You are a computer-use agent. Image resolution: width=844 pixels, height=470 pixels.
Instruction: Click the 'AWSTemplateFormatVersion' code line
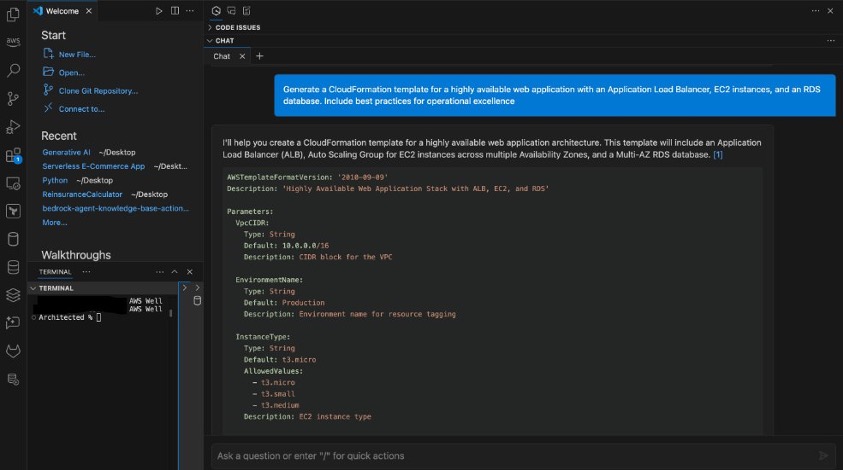click(x=307, y=177)
